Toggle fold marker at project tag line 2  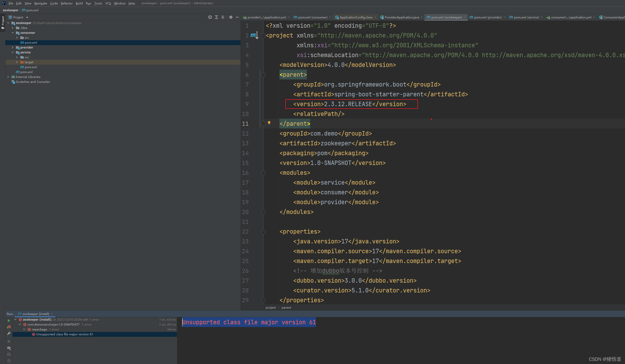pyautogui.click(x=263, y=36)
